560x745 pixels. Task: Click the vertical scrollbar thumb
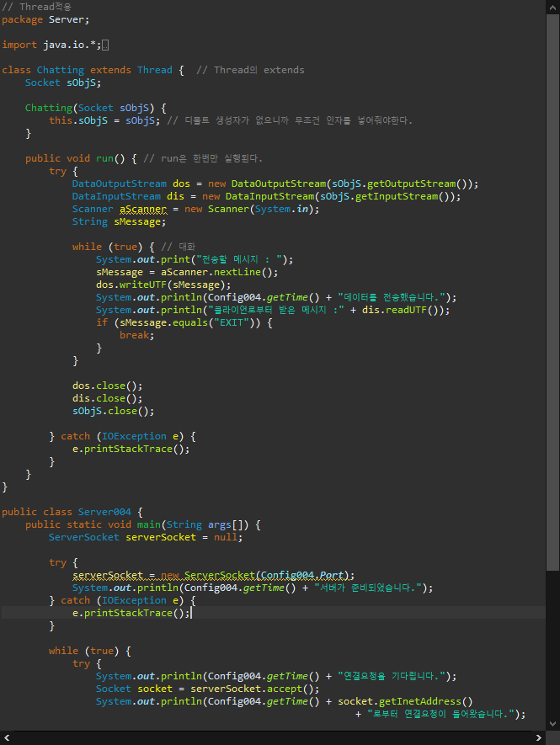coord(552,292)
